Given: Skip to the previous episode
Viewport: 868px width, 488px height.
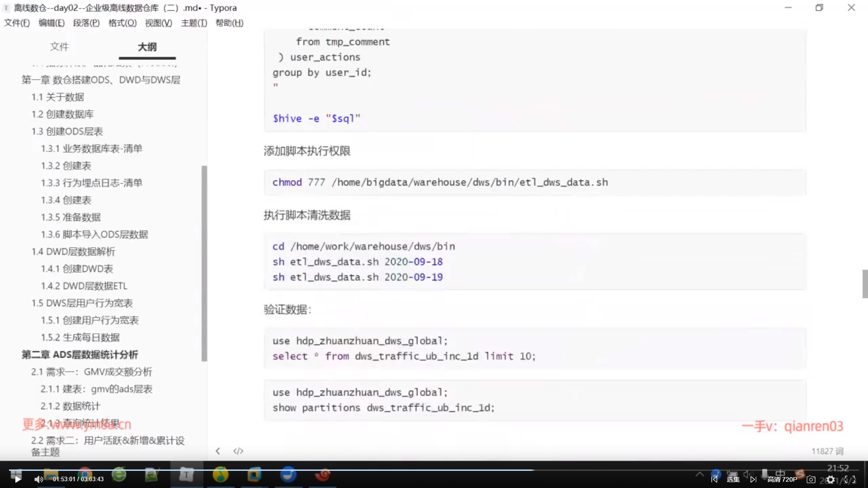Looking at the screenshot, I should coord(714,479).
